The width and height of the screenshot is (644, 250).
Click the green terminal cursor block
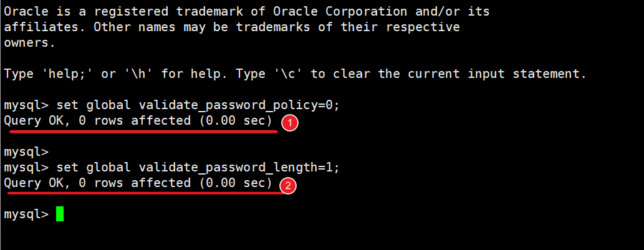coord(60,214)
